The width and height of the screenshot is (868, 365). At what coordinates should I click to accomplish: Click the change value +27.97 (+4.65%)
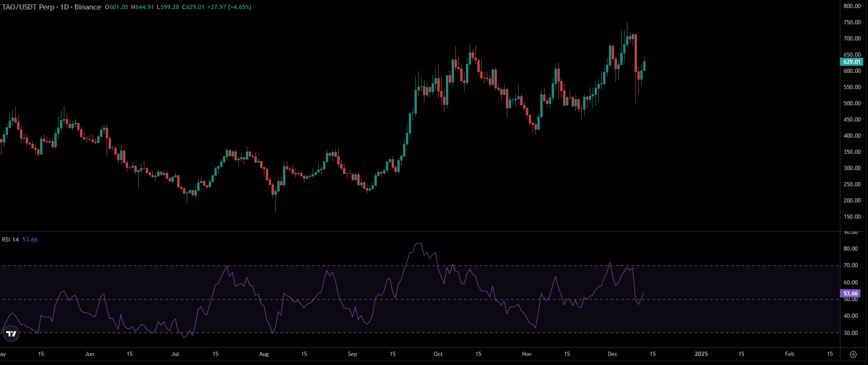229,7
